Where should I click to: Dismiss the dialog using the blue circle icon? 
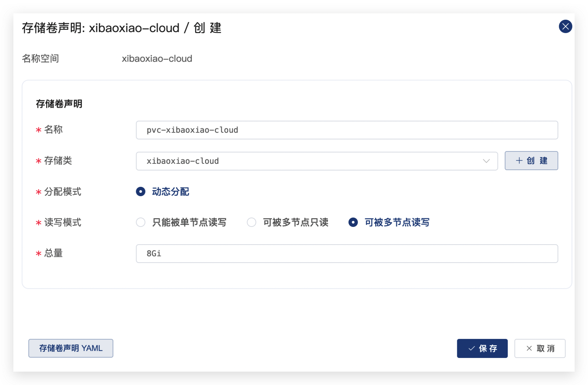(565, 27)
